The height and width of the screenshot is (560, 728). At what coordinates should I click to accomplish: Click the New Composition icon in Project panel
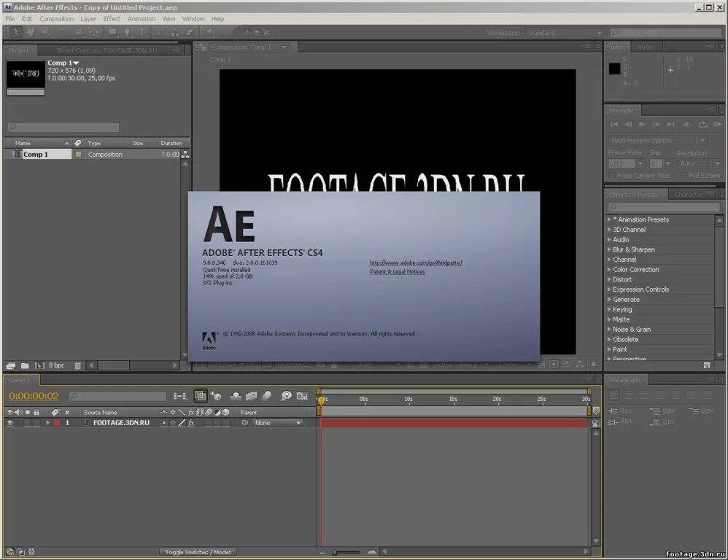[40, 365]
